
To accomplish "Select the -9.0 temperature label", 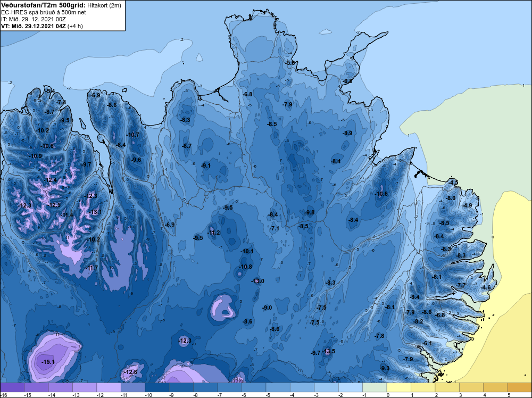I will [267, 308].
